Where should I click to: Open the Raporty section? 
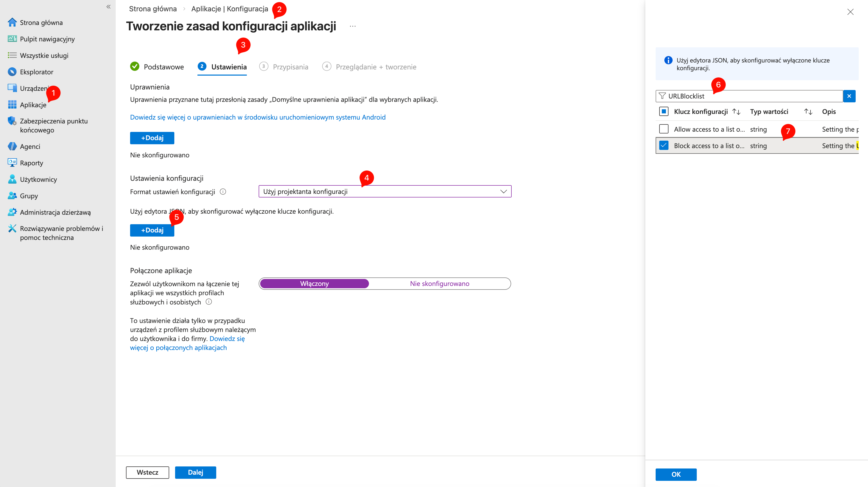pos(31,163)
